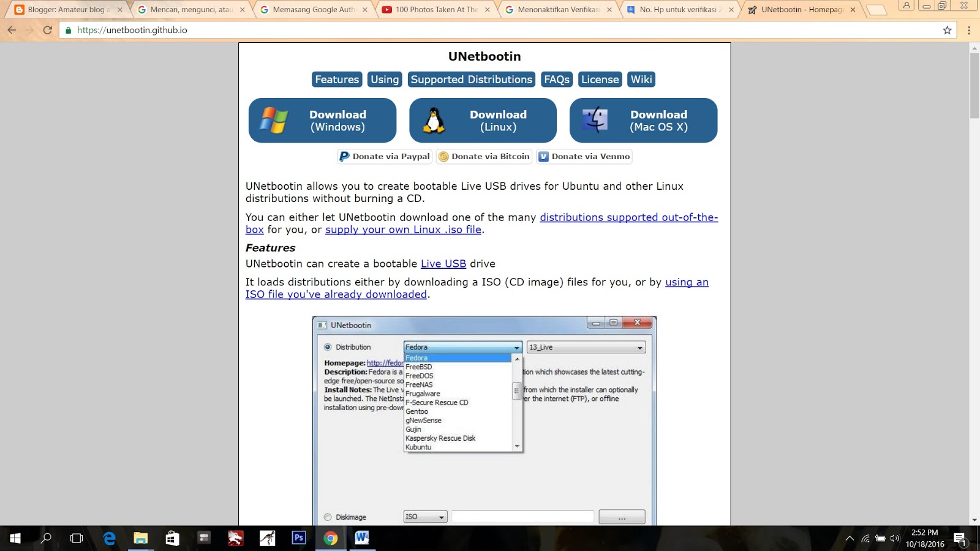
Task: Switch to the Mencari, mengunci tab
Action: pyautogui.click(x=190, y=10)
